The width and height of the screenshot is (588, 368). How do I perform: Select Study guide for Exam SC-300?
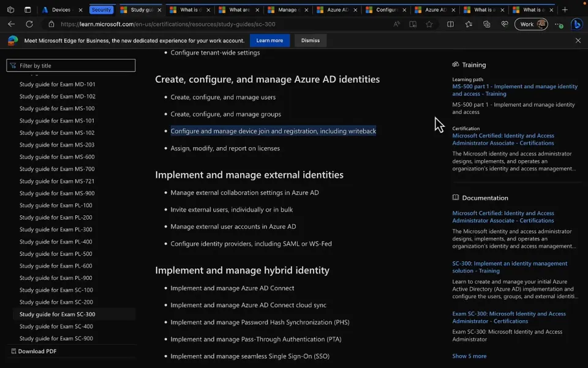(x=58, y=314)
